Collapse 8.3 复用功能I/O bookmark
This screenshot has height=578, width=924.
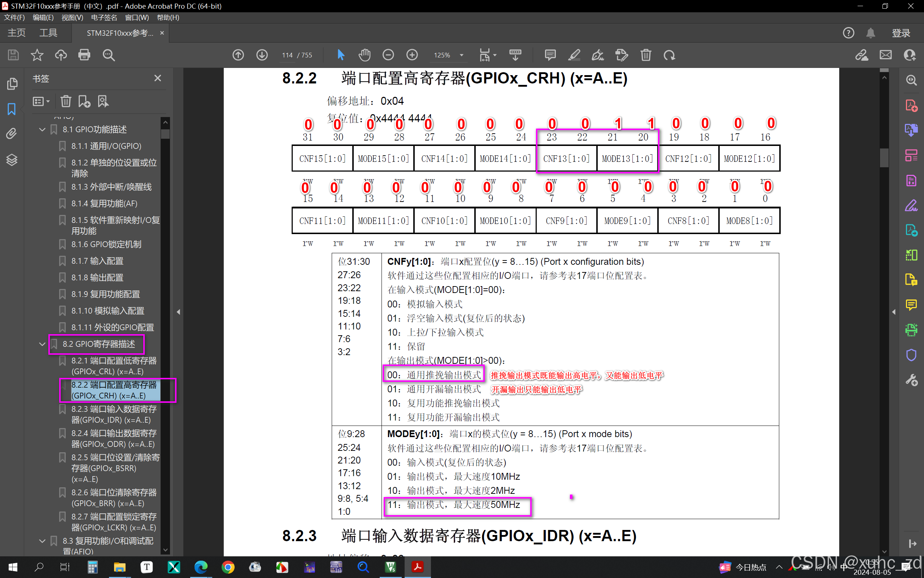click(42, 541)
